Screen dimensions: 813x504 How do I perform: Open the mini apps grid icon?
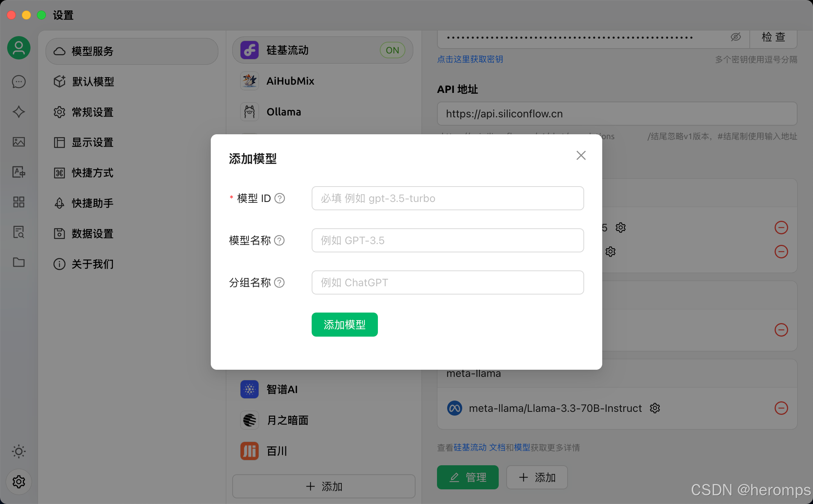[x=19, y=202]
